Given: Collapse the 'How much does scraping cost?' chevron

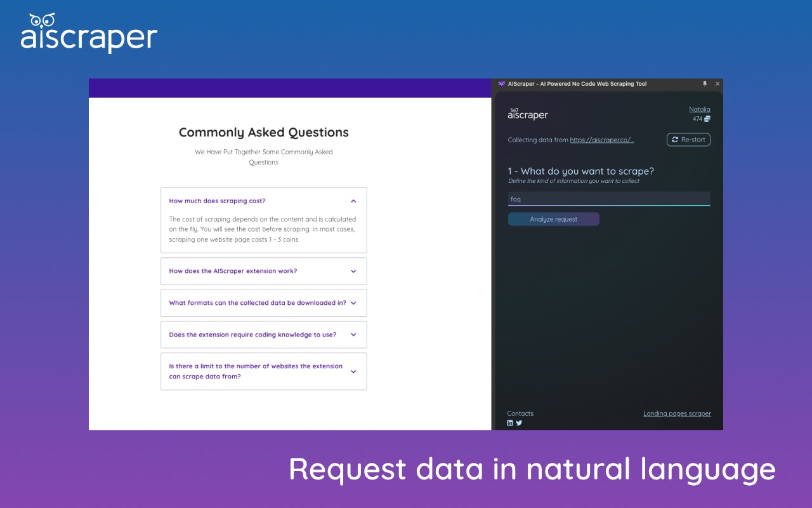Looking at the screenshot, I should click(x=353, y=201).
